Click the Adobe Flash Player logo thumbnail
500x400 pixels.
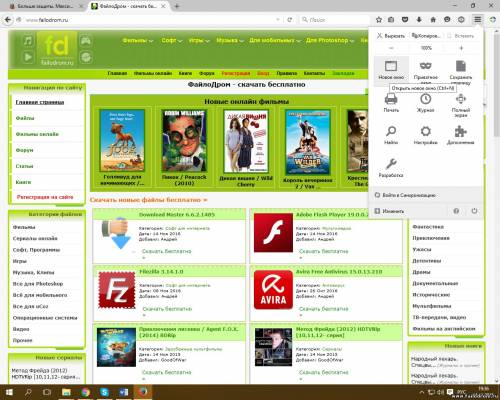point(273,232)
